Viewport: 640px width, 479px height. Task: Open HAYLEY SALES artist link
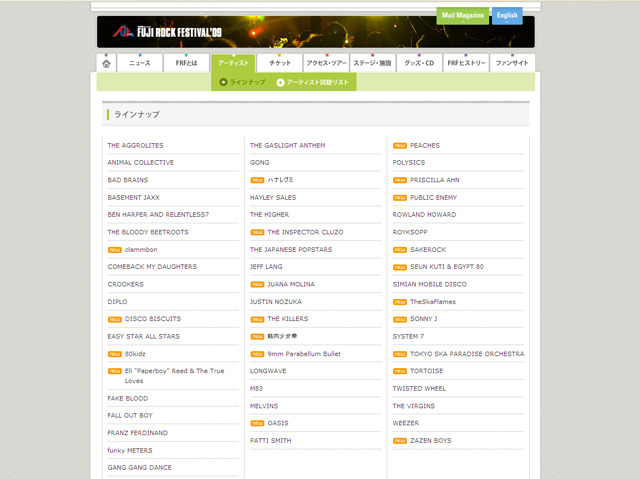point(273,197)
